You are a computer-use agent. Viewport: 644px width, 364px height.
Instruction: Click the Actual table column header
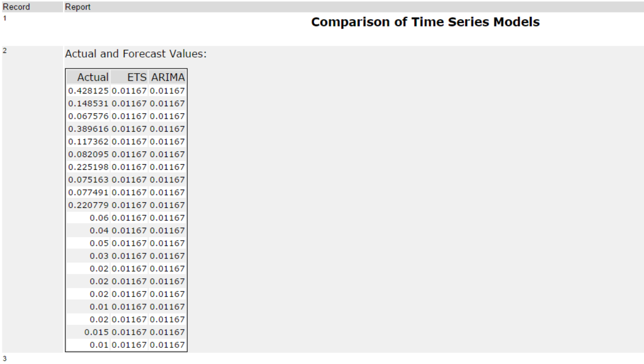click(93, 77)
